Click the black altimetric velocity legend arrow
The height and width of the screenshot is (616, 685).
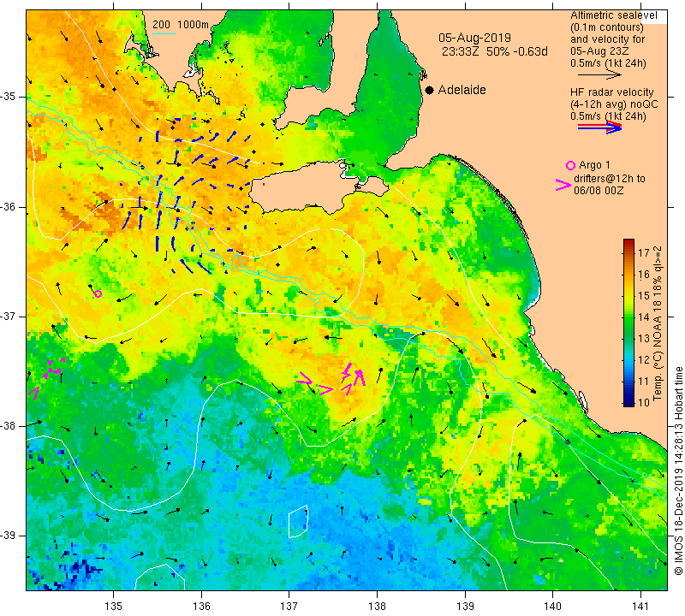click(x=599, y=75)
